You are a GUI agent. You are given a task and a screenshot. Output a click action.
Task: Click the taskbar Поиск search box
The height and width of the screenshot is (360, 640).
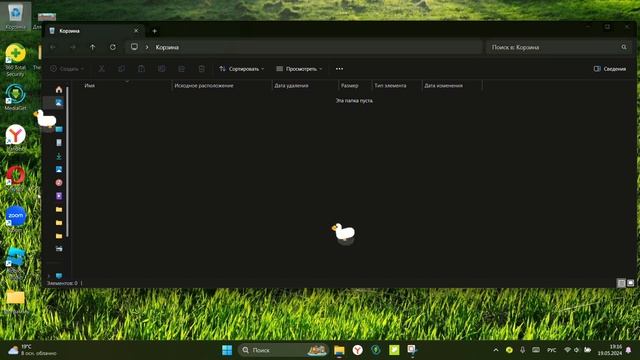(283, 350)
